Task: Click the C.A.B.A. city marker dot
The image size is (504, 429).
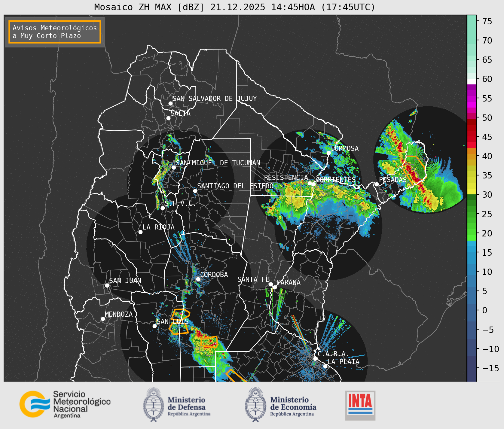Action: pyautogui.click(x=316, y=358)
